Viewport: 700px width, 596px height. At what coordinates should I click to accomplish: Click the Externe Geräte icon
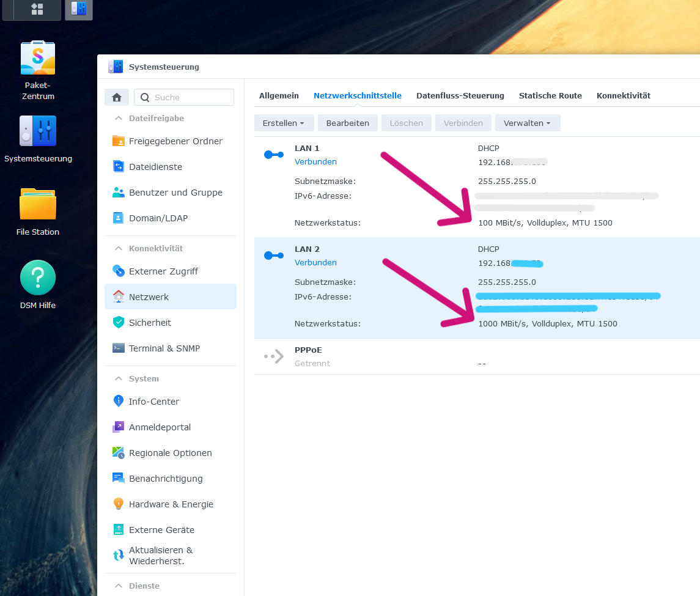[x=119, y=529]
